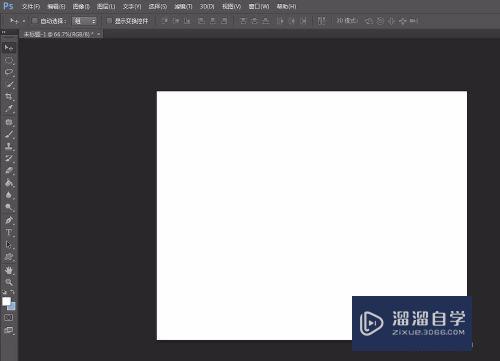Change screen mode from toolbox bottom
Viewport: 500px width, 361px height.
(x=9, y=330)
